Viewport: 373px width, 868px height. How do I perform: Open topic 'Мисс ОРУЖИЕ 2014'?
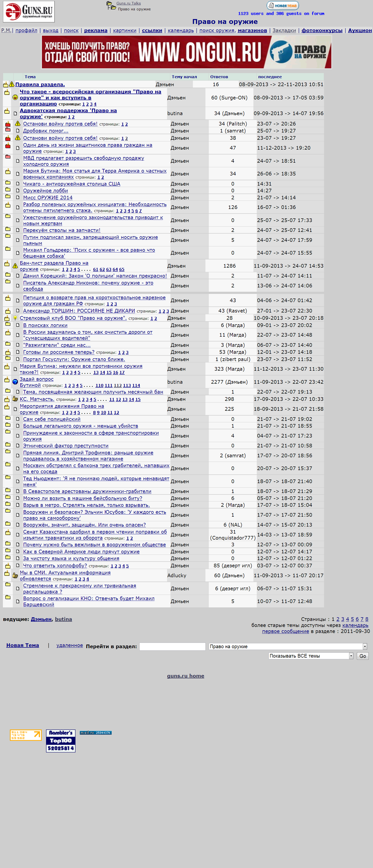(48, 197)
